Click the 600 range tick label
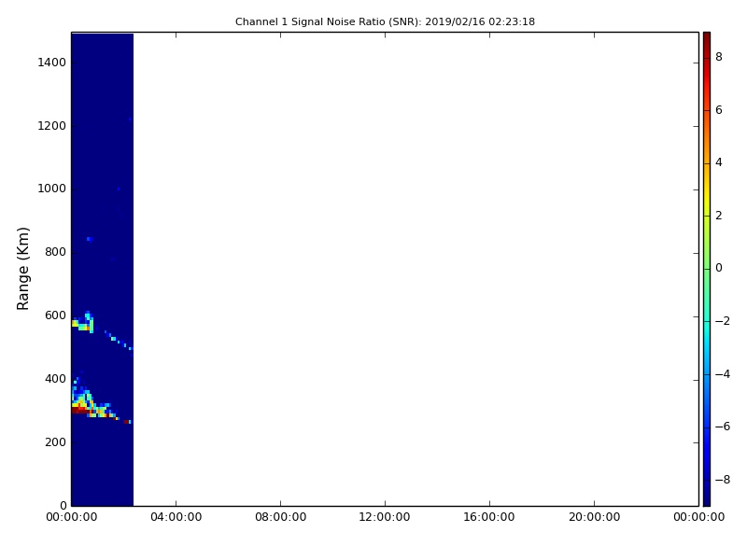 pyautogui.click(x=55, y=315)
